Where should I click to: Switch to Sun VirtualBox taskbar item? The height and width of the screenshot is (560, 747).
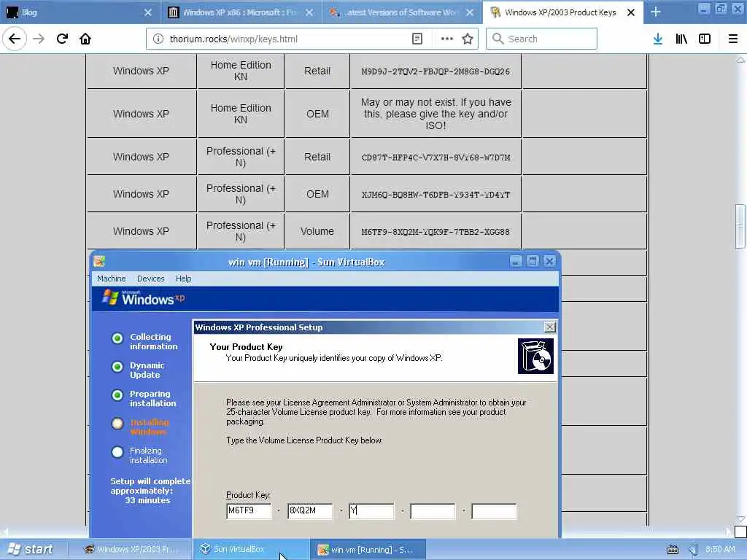(251, 550)
